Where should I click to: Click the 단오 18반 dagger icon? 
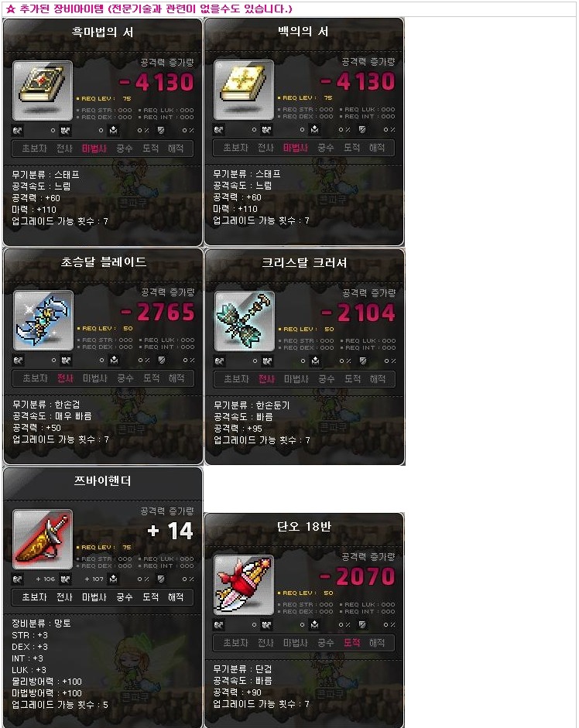(244, 585)
